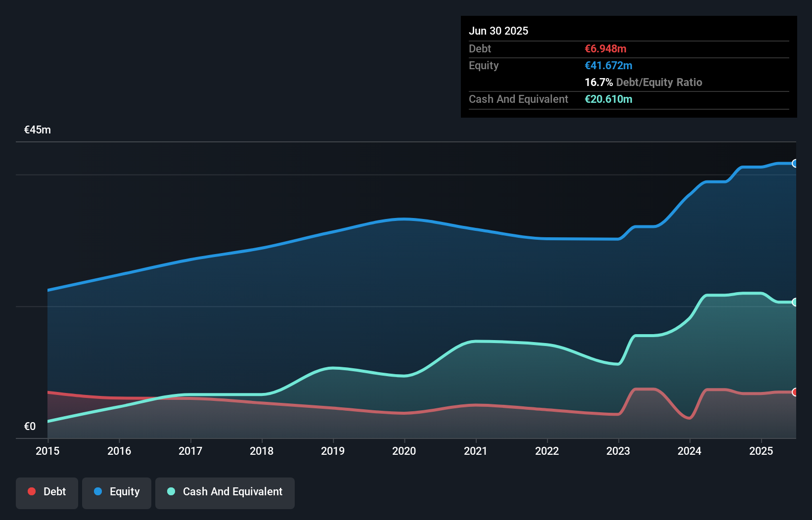Screen dimensions: 812x520
Task: Click the 16.7% Debt/Equity Ratio text
Action: (643, 82)
